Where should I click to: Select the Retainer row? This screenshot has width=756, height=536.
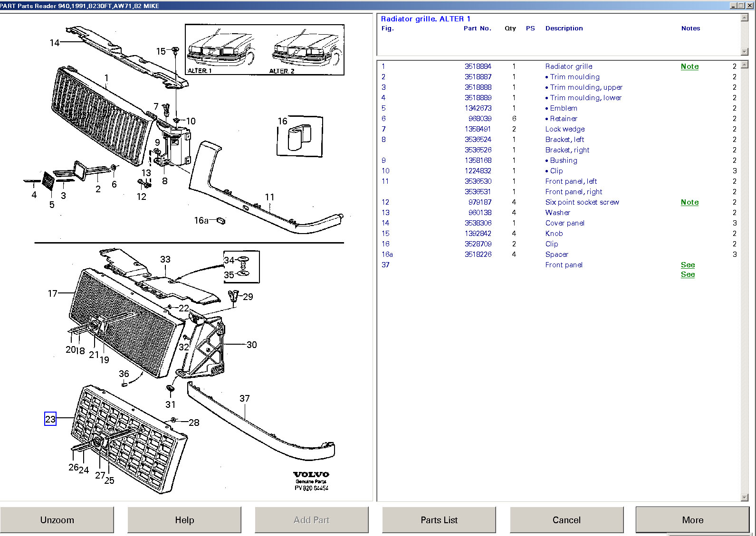tap(559, 119)
